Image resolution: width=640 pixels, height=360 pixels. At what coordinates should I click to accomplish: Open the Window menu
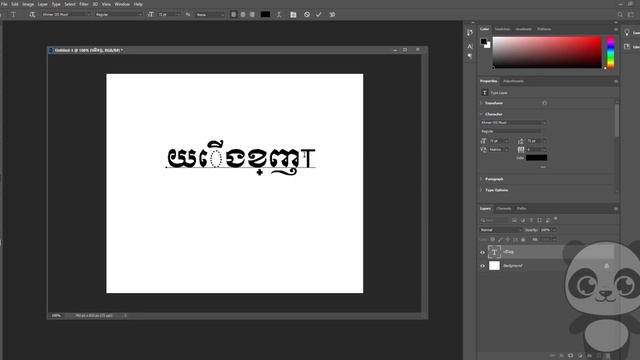pyautogui.click(x=122, y=4)
